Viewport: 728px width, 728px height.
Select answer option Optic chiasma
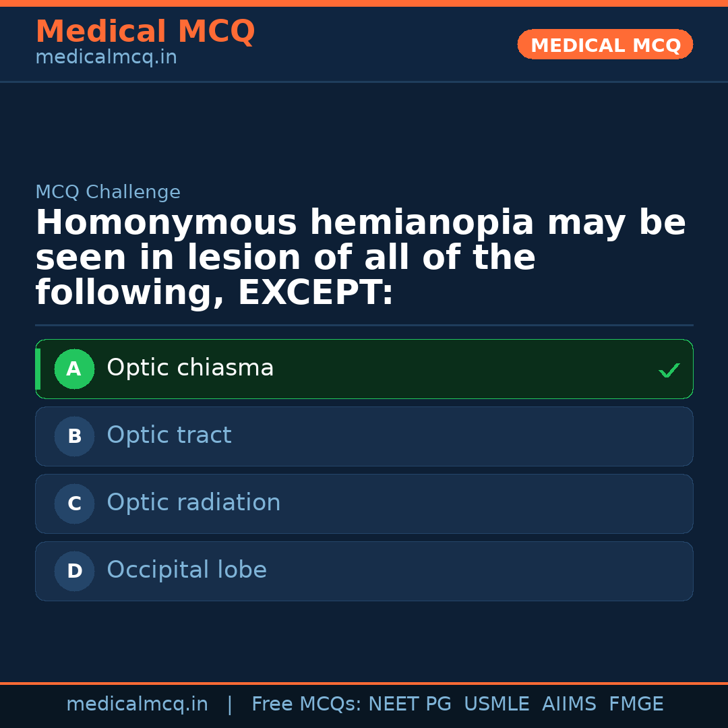pyautogui.click(x=364, y=369)
